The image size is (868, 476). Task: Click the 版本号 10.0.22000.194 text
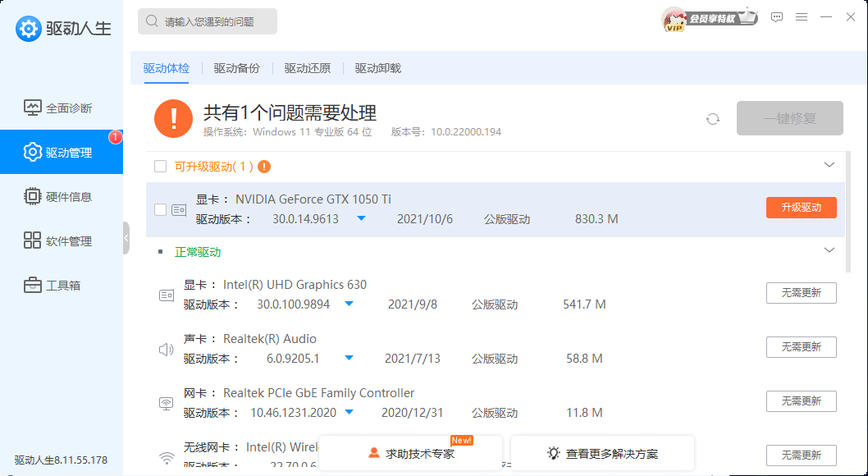446,132
